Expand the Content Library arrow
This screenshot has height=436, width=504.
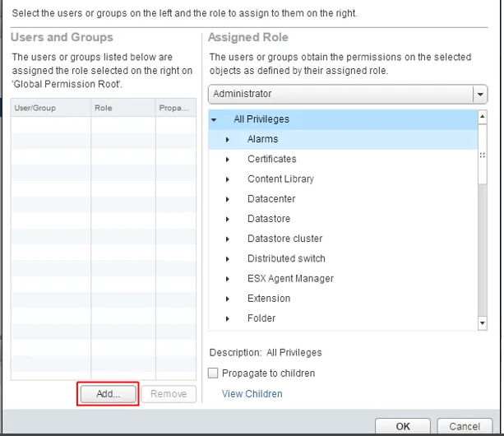[x=228, y=179]
